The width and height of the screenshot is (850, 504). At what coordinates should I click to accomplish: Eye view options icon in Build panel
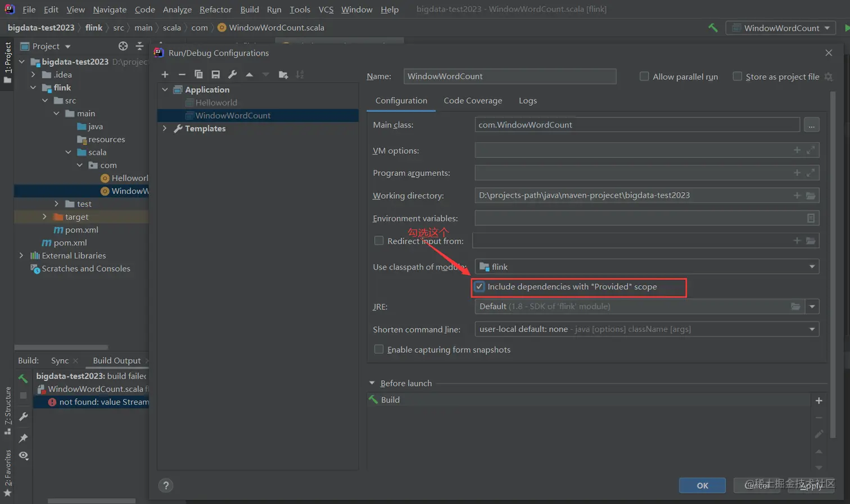tap(23, 455)
